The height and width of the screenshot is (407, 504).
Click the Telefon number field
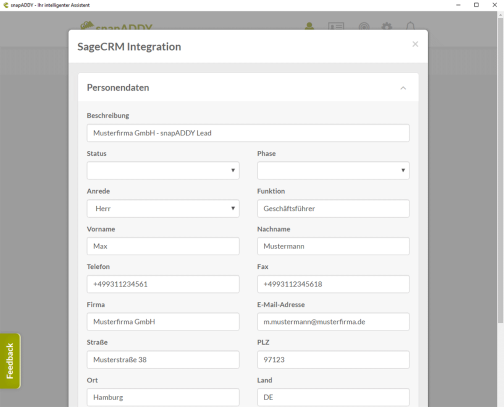tap(163, 284)
